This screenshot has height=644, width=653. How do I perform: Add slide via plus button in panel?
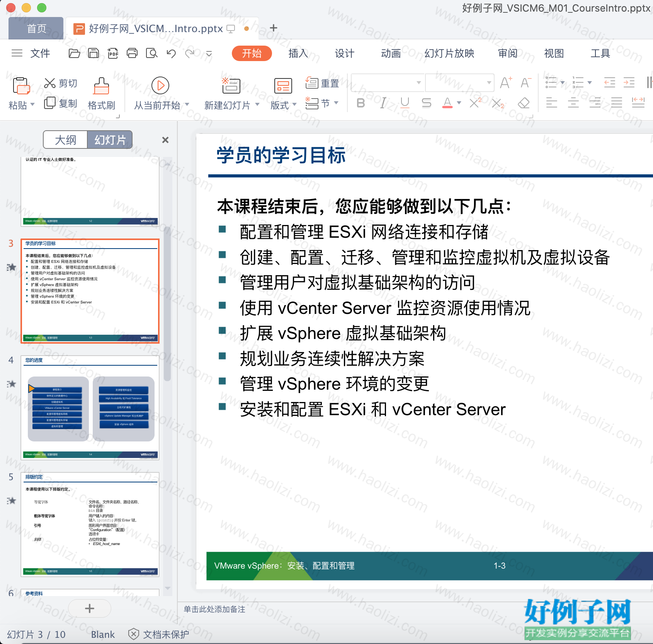[90, 608]
